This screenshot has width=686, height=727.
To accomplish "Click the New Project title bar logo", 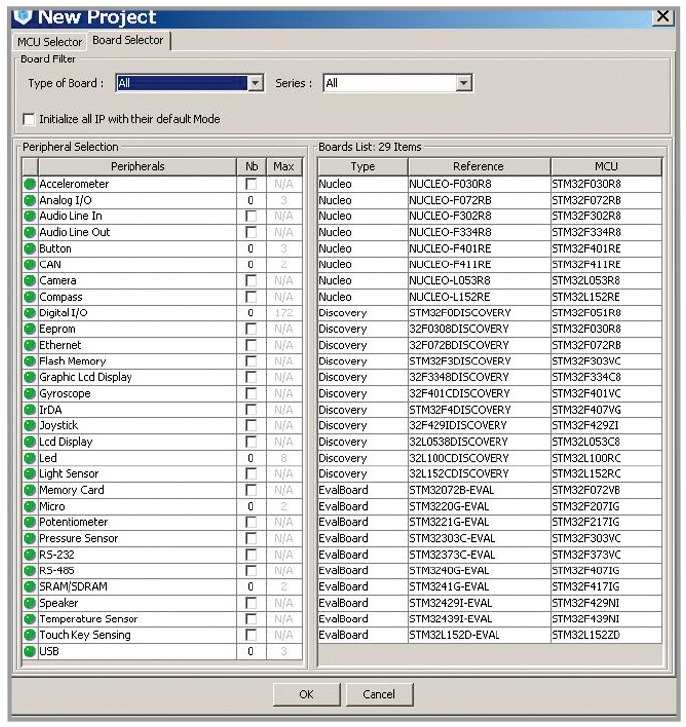I will [23, 17].
